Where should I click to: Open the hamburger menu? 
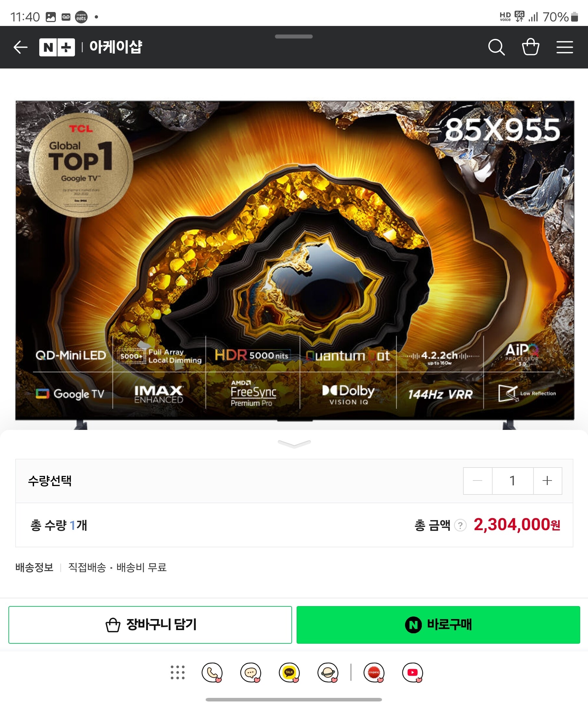tap(564, 47)
